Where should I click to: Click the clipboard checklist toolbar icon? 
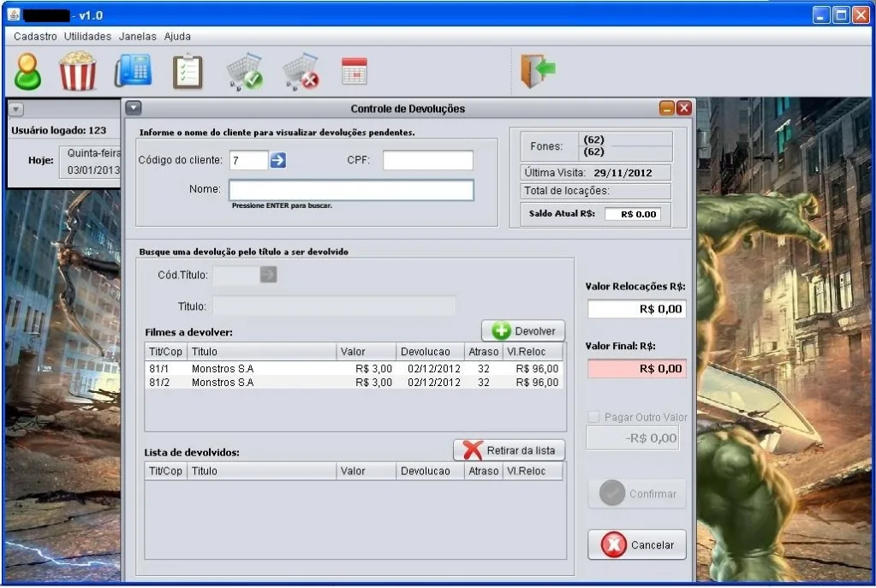(x=188, y=72)
